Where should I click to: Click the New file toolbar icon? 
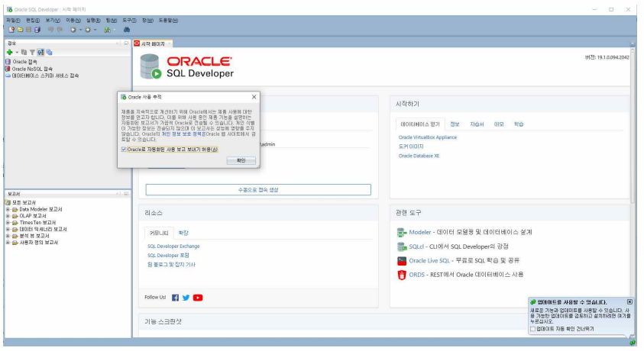(11, 30)
